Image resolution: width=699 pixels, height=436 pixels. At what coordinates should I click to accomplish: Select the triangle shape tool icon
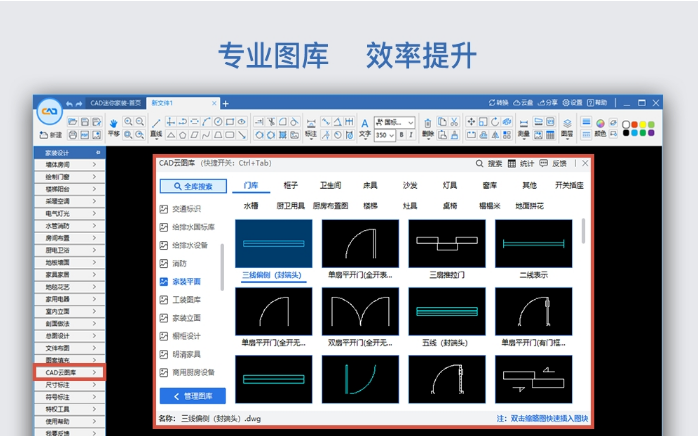[x=171, y=135]
